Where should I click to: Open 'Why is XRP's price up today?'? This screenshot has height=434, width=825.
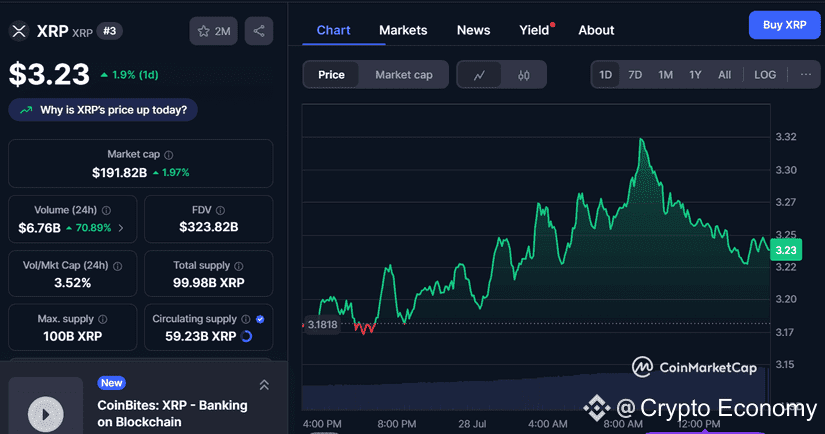(103, 110)
